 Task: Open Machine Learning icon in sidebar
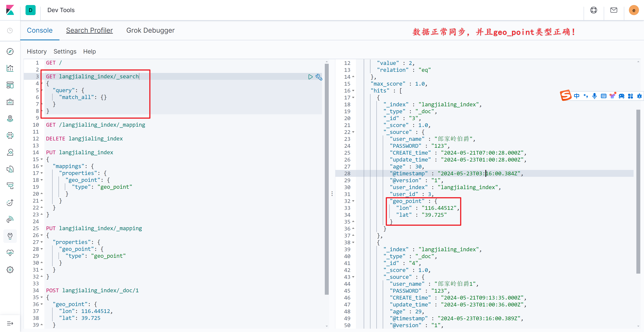10,135
